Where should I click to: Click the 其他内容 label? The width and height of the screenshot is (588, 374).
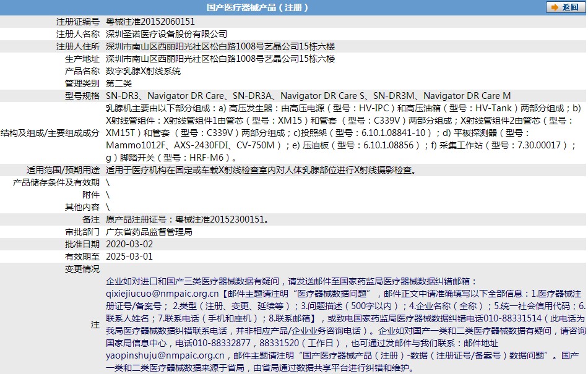(82, 208)
